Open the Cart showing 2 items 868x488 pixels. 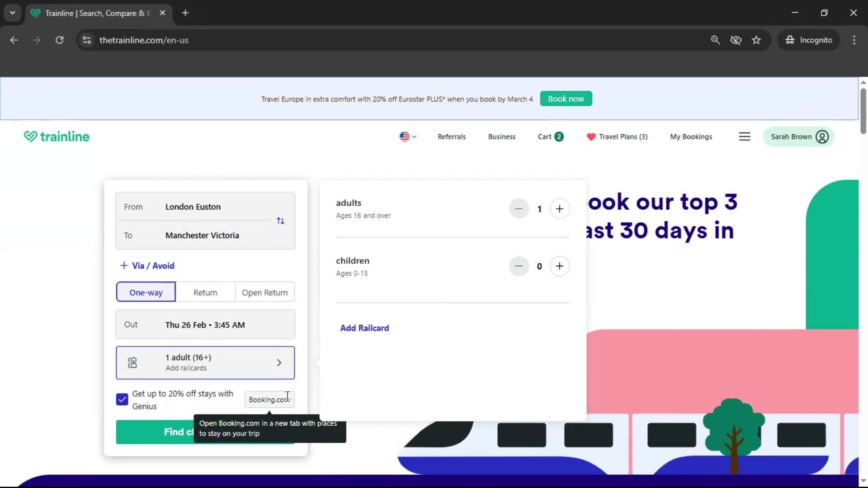[x=550, y=136]
